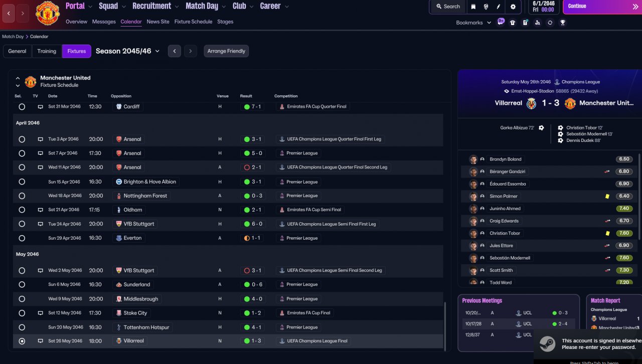The width and height of the screenshot is (642, 364).
Task: Click the trophy bookmark icon
Action: click(x=563, y=23)
